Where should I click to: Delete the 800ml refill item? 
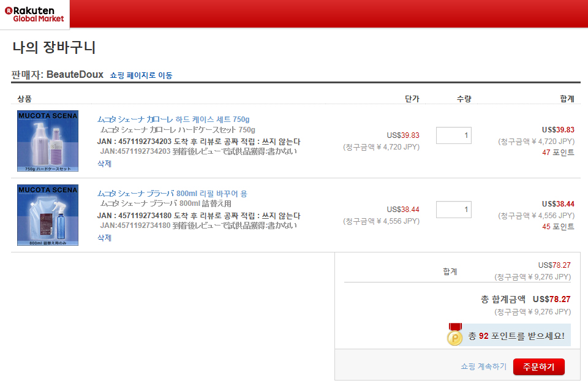104,238
